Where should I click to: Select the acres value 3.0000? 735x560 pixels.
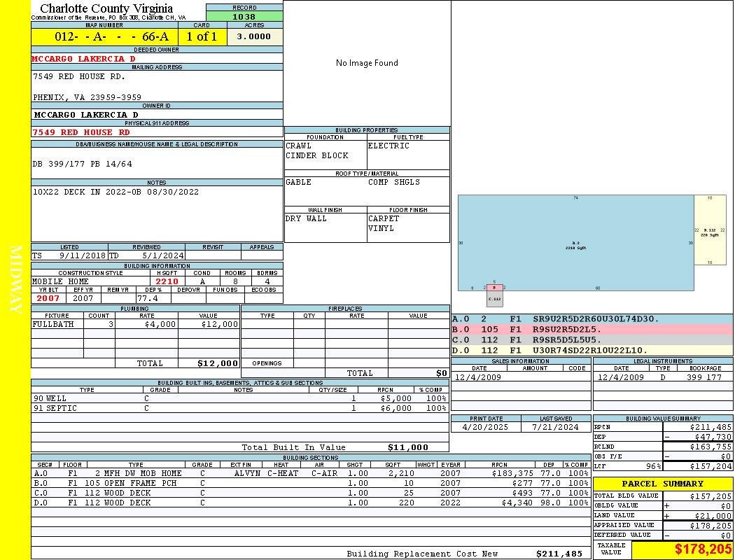[254, 37]
